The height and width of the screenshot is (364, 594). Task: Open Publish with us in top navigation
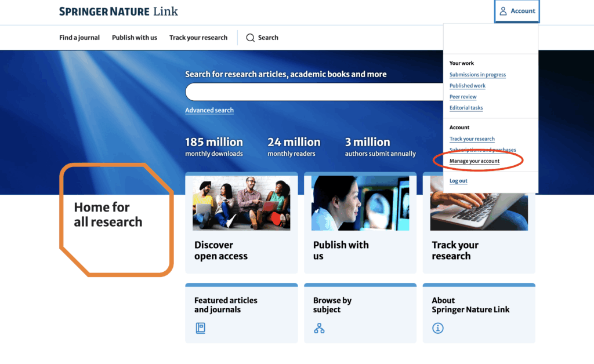(x=134, y=38)
